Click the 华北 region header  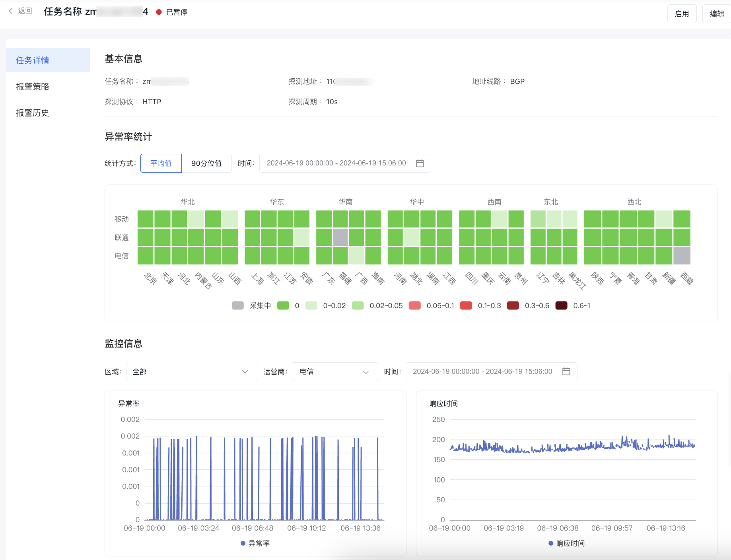tap(188, 202)
